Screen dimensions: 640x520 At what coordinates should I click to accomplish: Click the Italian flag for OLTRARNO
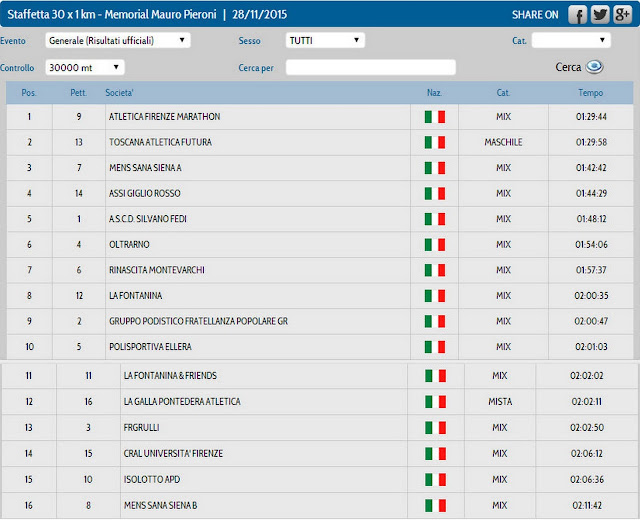click(x=435, y=244)
